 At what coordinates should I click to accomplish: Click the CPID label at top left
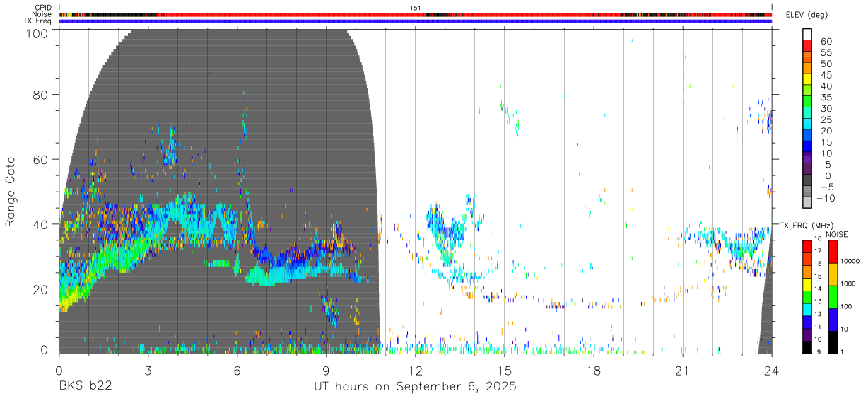click(42, 8)
